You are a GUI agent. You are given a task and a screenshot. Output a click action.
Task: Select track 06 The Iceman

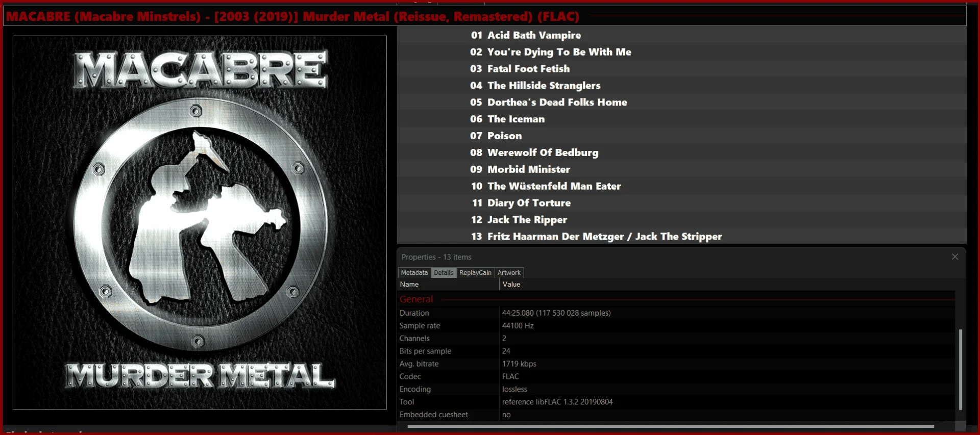point(681,119)
